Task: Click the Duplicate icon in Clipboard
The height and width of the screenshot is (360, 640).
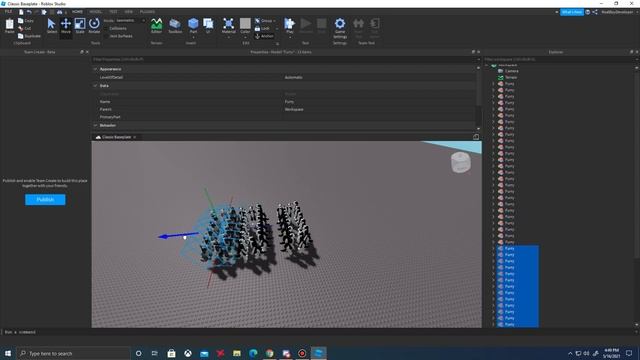Action: click(x=21, y=36)
